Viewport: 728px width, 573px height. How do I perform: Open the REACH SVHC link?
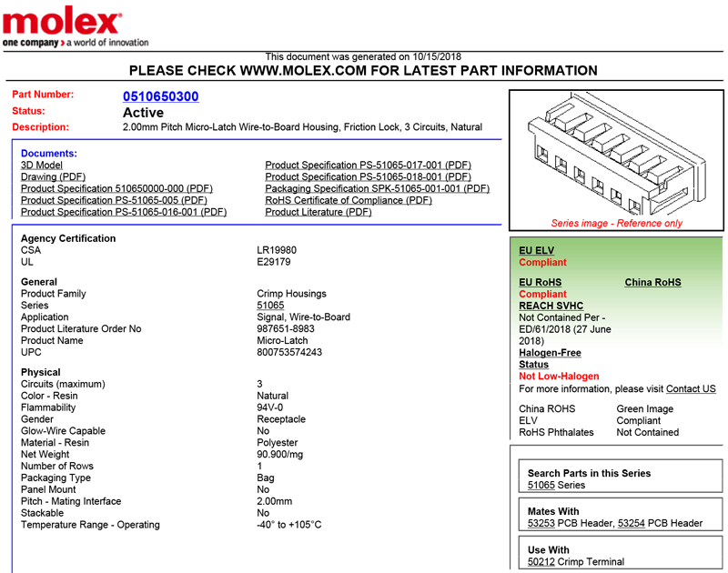coord(551,307)
